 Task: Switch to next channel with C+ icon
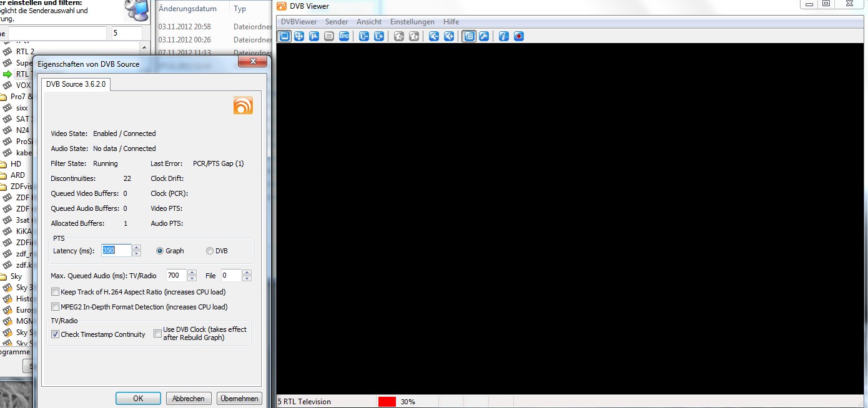pyautogui.click(x=379, y=36)
